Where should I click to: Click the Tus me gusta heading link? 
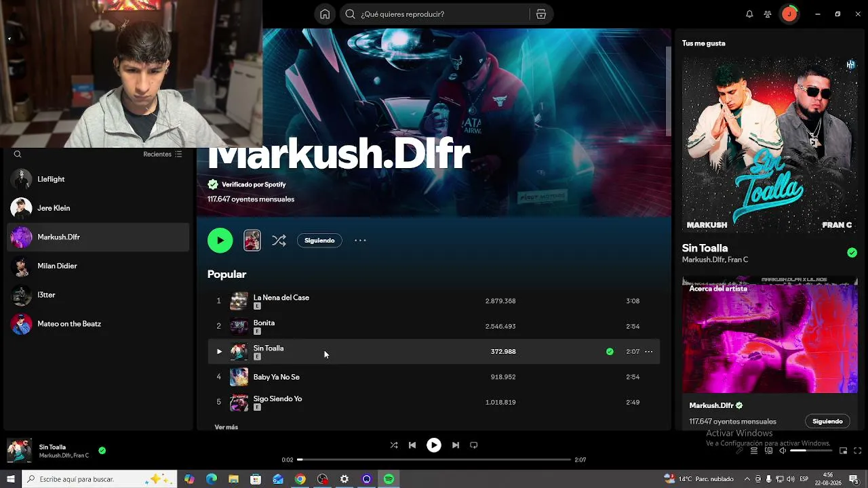click(703, 43)
